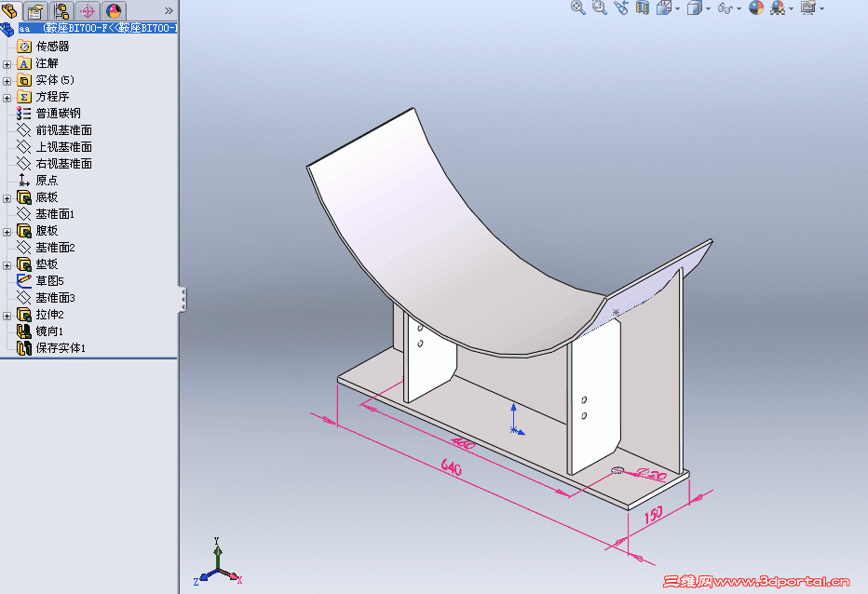Select the 基准面2 plane
Image resolution: width=868 pixels, height=594 pixels.
(x=55, y=248)
